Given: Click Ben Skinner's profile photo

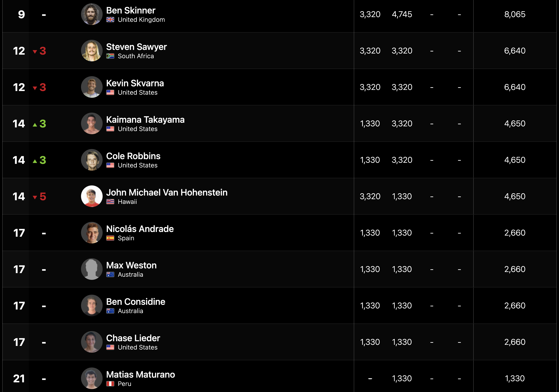Looking at the screenshot, I should (x=92, y=14).
